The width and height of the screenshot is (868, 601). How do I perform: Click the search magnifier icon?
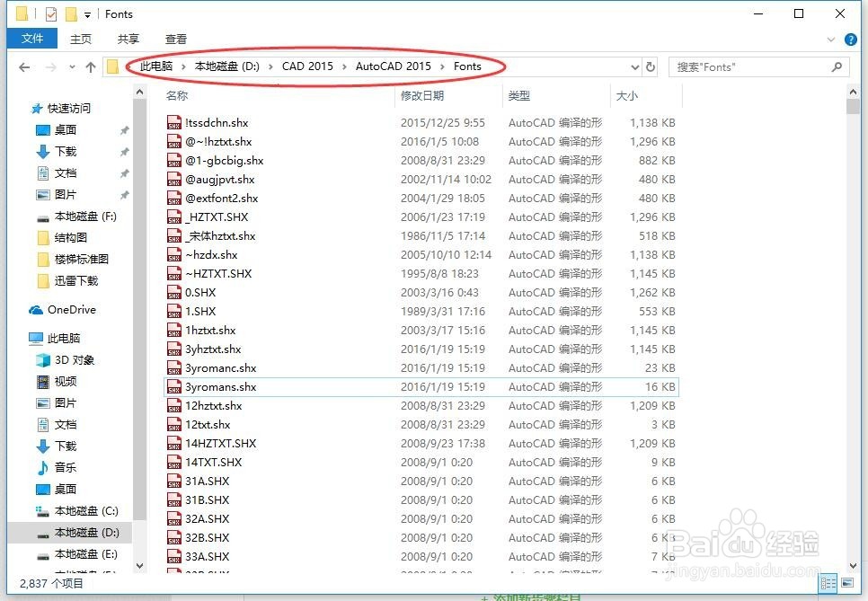click(837, 67)
